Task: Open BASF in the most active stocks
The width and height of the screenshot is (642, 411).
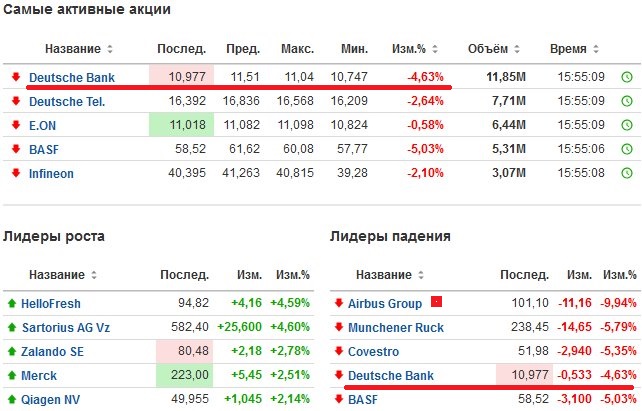Action: [44, 149]
